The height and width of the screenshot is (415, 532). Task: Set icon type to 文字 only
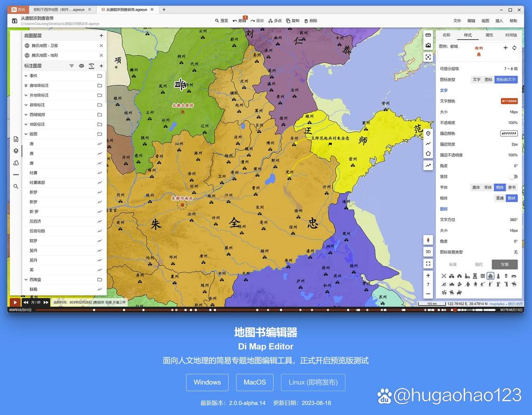476,80
